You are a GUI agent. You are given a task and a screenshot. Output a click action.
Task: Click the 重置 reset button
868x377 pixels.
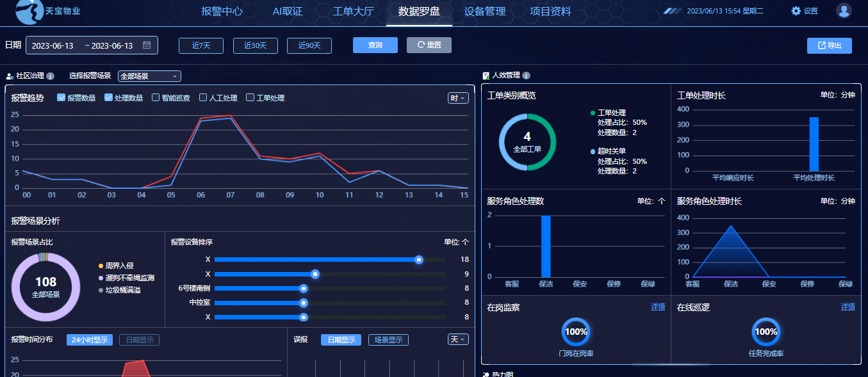tap(429, 45)
